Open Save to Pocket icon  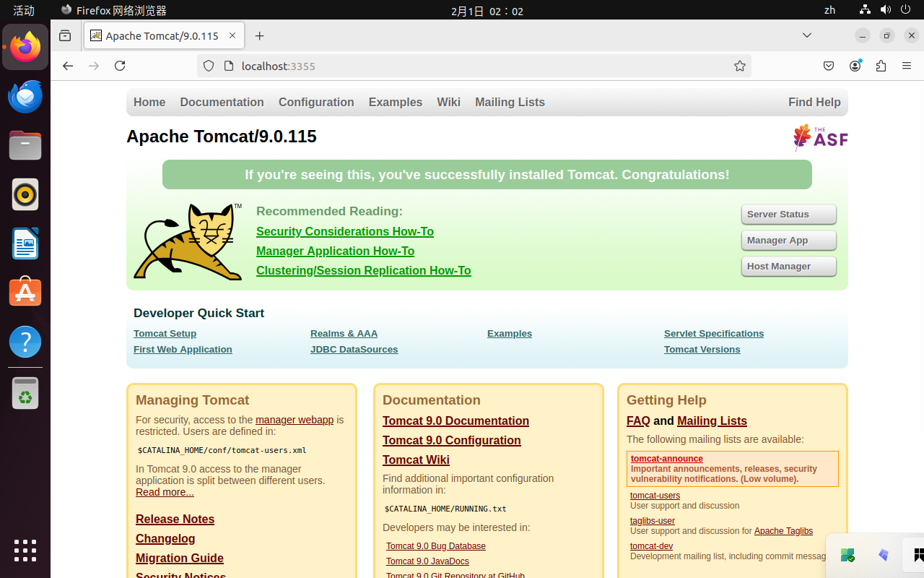pos(829,66)
